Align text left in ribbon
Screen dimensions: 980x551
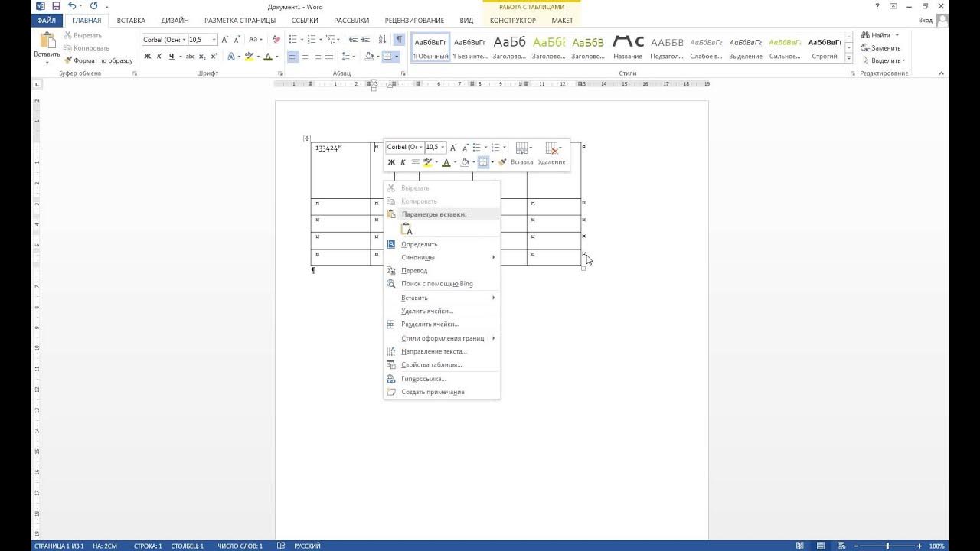click(x=293, y=57)
